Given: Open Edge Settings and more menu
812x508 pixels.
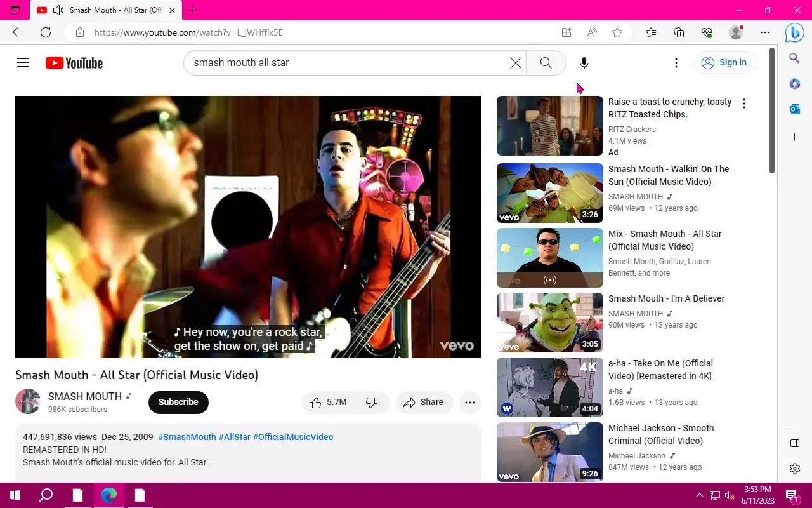Looking at the screenshot, I should pos(765,32).
